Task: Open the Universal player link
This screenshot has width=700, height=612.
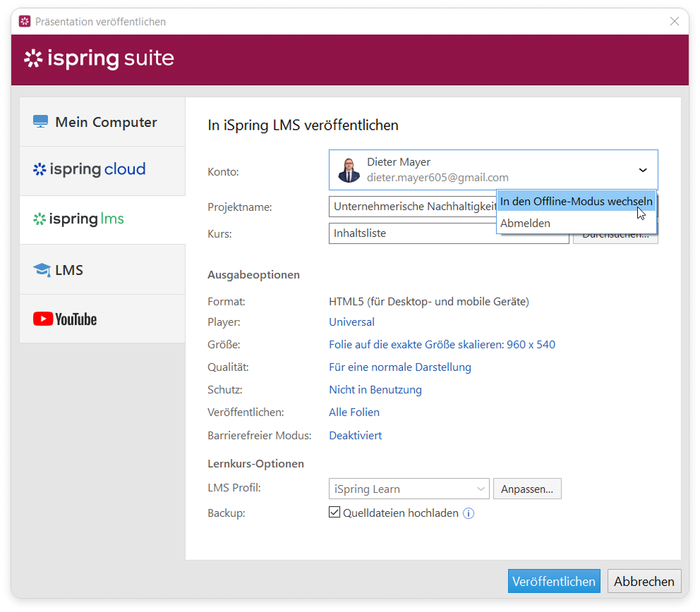Action: [x=351, y=322]
